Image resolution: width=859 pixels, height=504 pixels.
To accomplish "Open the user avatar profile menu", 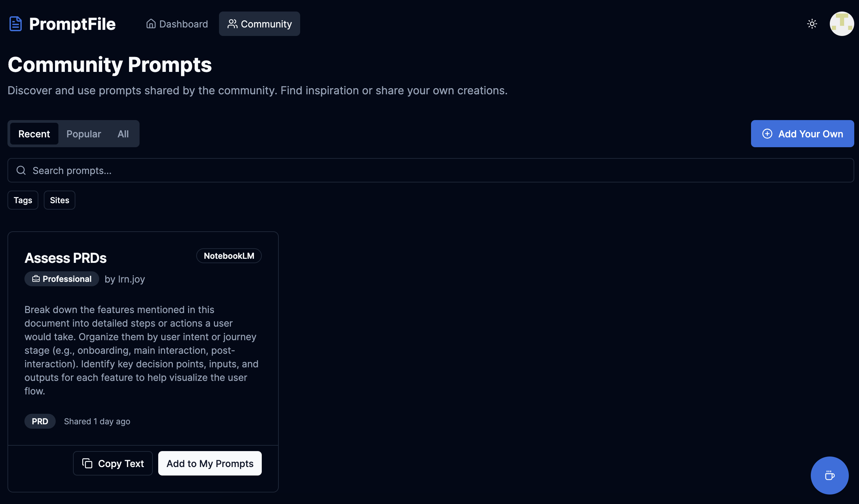I will pyautogui.click(x=841, y=24).
